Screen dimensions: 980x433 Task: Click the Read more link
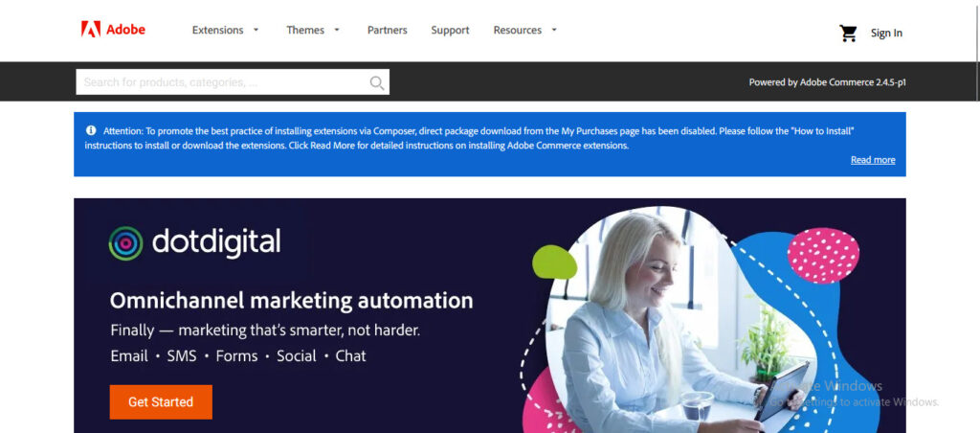pyautogui.click(x=873, y=160)
